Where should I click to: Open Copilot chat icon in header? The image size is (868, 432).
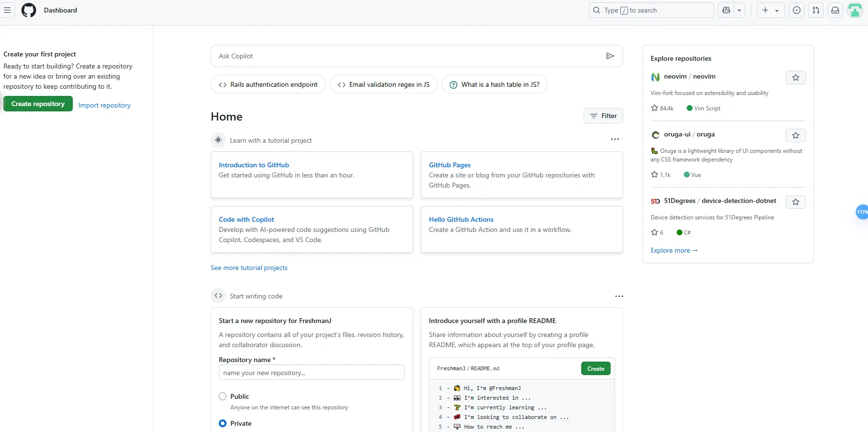tap(726, 10)
